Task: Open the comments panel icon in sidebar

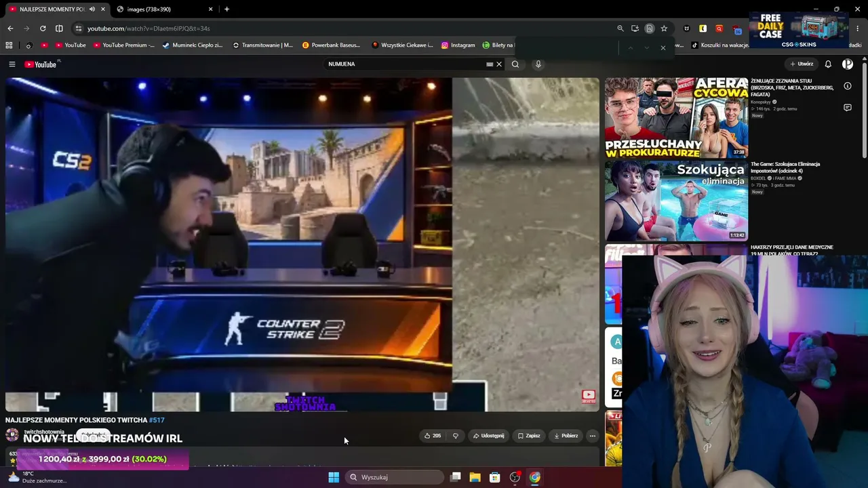Action: click(848, 108)
